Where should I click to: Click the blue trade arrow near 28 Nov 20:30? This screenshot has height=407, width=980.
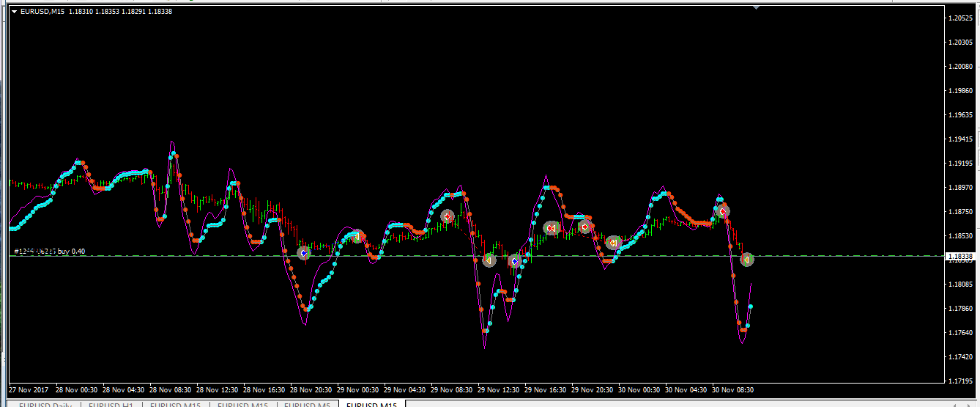pyautogui.click(x=304, y=253)
